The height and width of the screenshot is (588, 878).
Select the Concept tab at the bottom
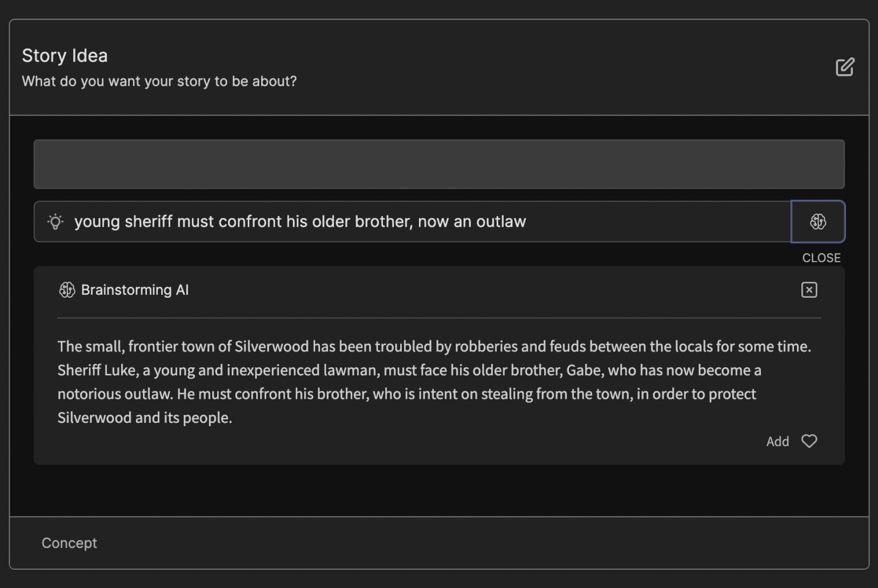[69, 543]
